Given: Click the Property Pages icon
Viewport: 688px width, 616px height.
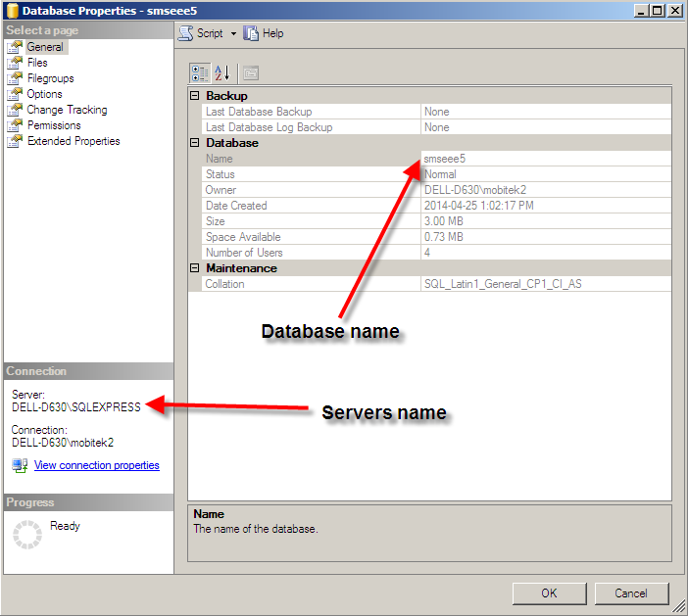Looking at the screenshot, I should point(250,72).
